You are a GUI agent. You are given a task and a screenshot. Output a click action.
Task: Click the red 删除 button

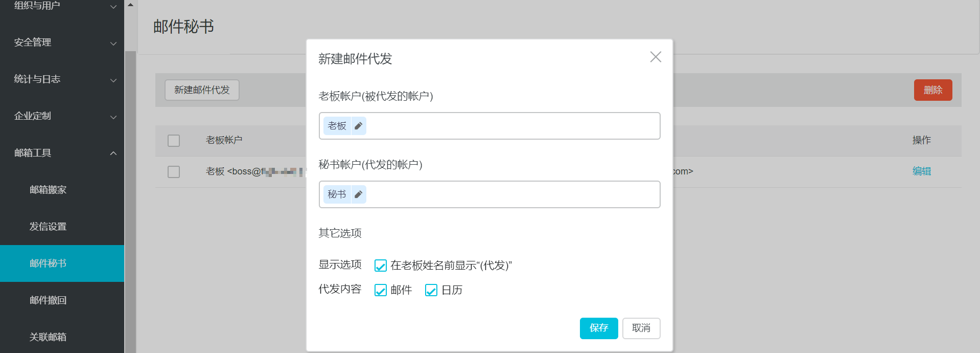pyautogui.click(x=932, y=90)
